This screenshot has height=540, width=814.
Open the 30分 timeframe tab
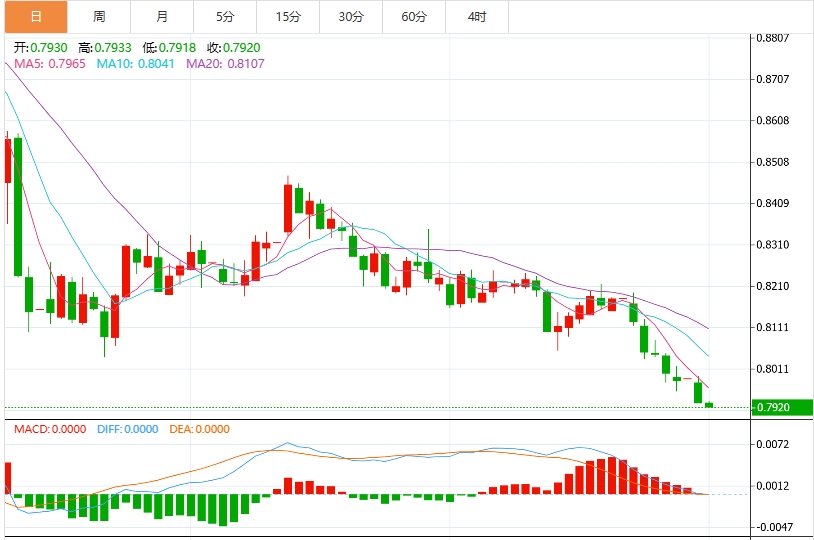coord(351,17)
